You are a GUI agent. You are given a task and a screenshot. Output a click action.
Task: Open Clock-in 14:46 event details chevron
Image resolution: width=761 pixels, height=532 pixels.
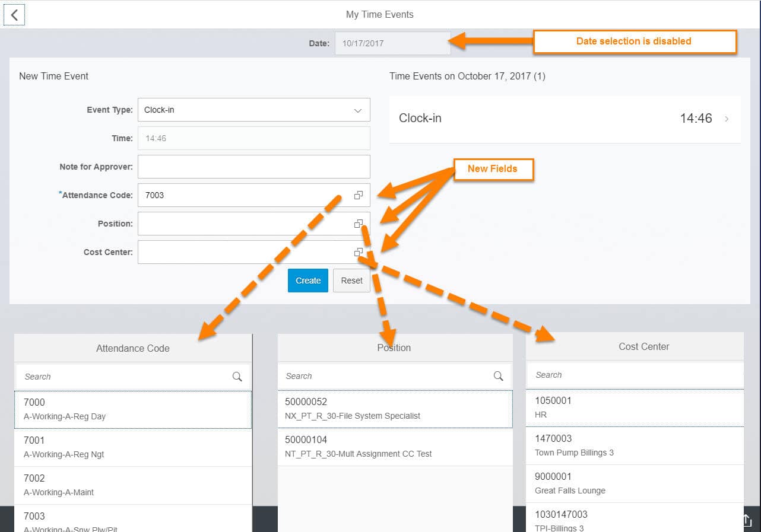[x=727, y=119]
